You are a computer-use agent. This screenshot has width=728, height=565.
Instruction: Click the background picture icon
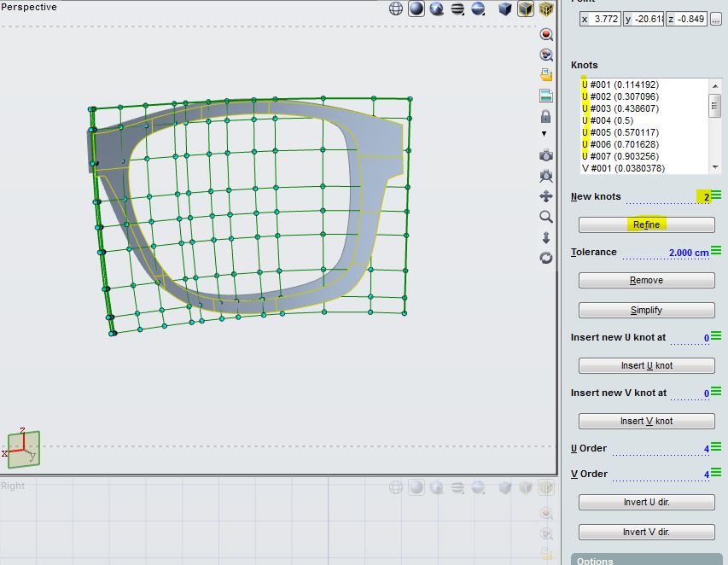tap(546, 96)
